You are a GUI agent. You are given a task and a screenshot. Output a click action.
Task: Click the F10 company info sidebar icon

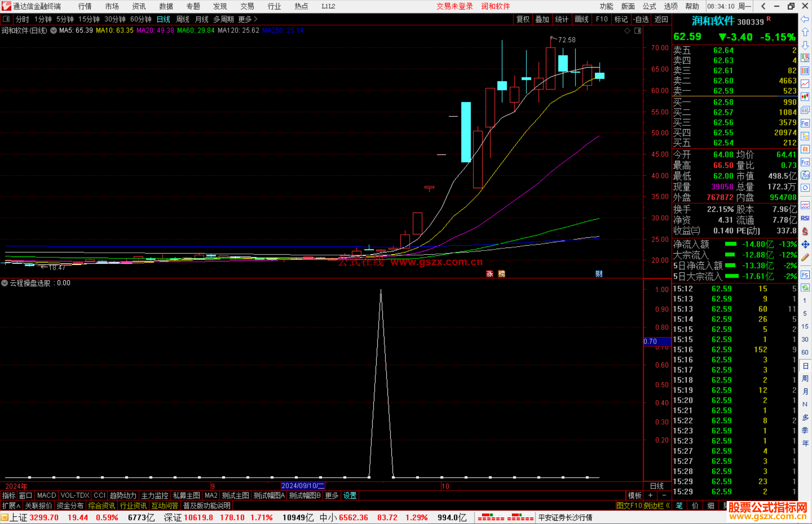point(805,123)
